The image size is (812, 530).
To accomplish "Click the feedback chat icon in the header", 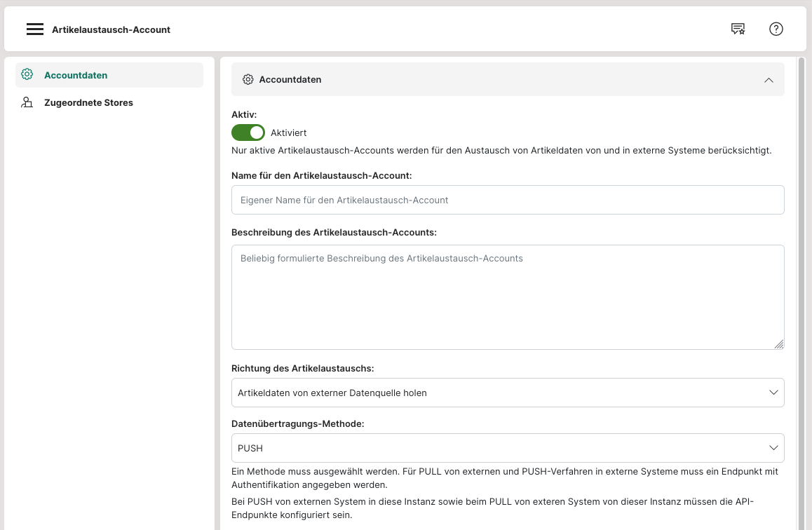I will point(738,29).
